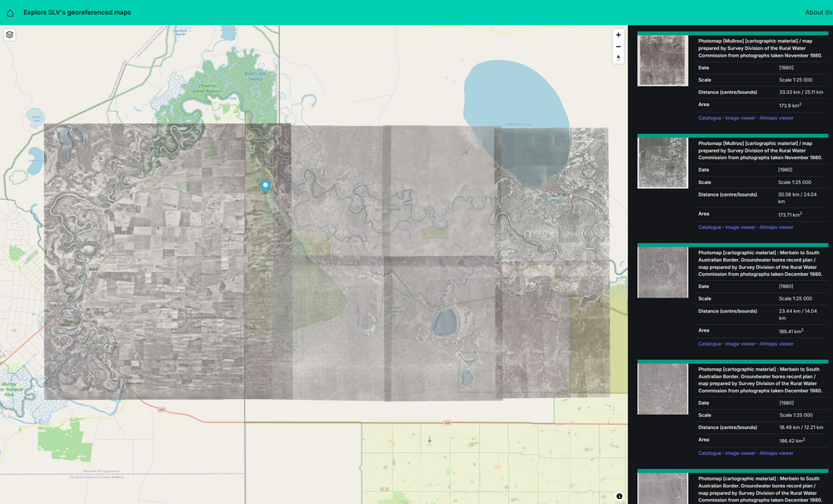Zoom in on the map
This screenshot has height=504, width=833.
(618, 35)
